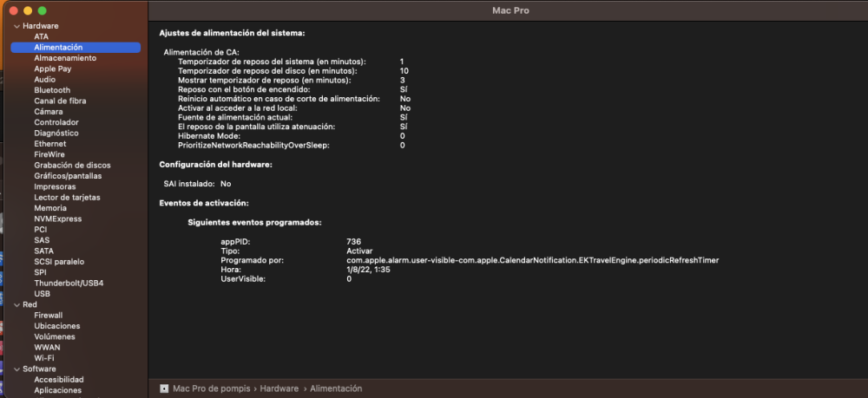Click 'SAI instalado:' text

coord(188,184)
